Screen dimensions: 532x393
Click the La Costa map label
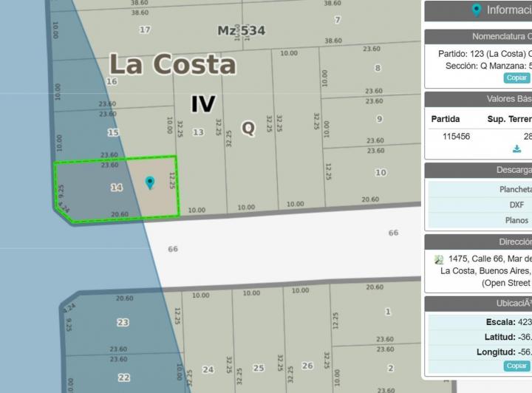coord(173,64)
